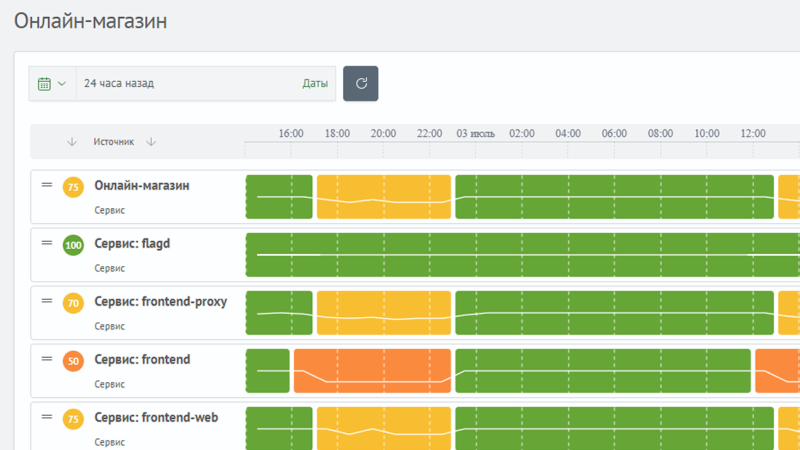Click the 02:00 time axis label
The width and height of the screenshot is (800, 450).
[x=522, y=134]
